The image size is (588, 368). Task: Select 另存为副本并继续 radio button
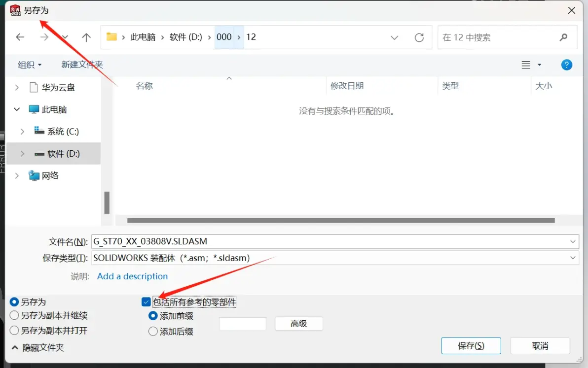14,316
